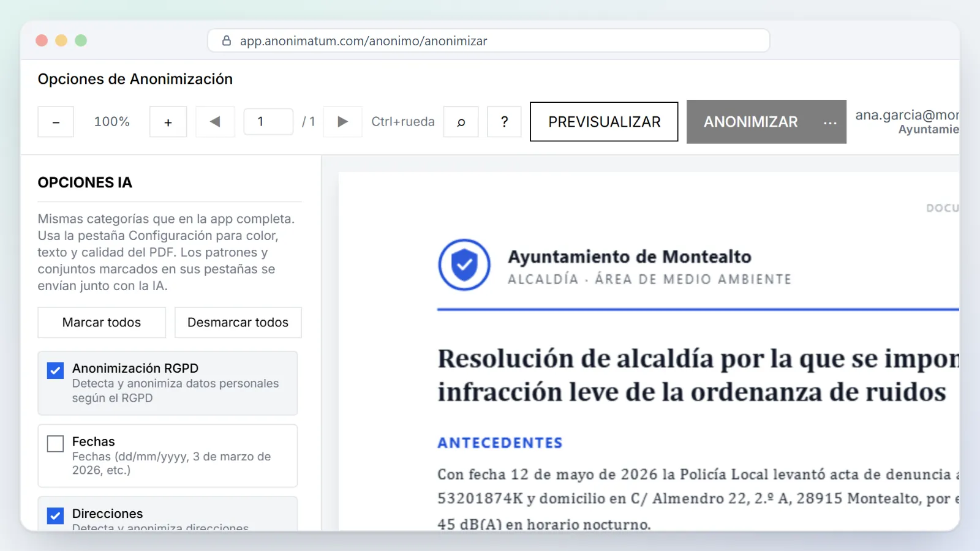Zoom out with the minus button

point(56,122)
